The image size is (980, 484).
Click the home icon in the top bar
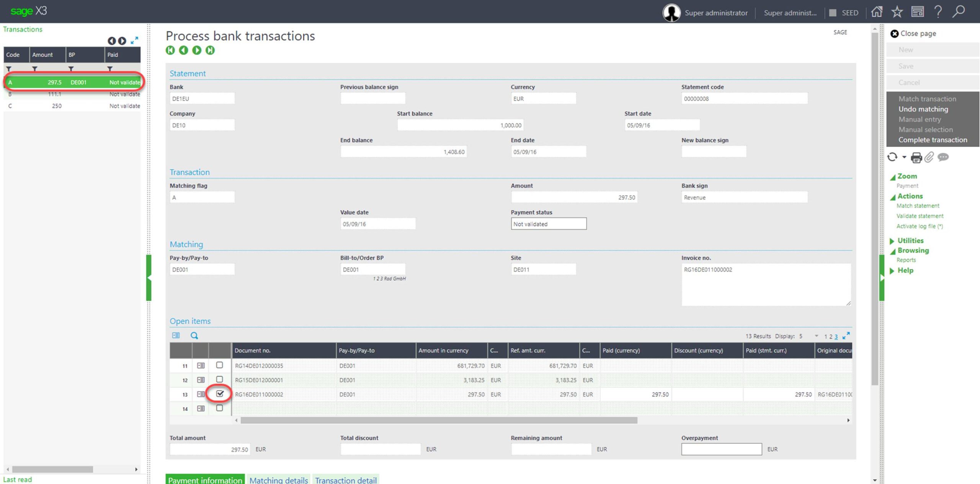coord(877,12)
